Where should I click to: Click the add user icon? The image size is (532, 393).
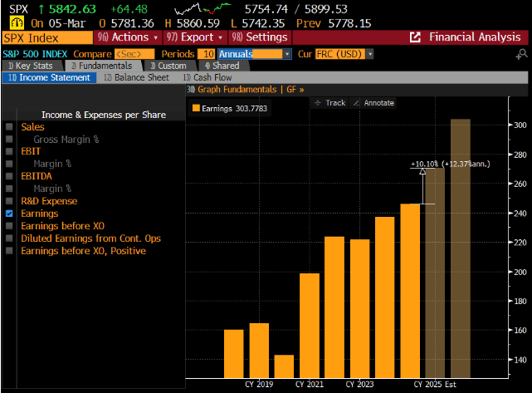pos(521,54)
